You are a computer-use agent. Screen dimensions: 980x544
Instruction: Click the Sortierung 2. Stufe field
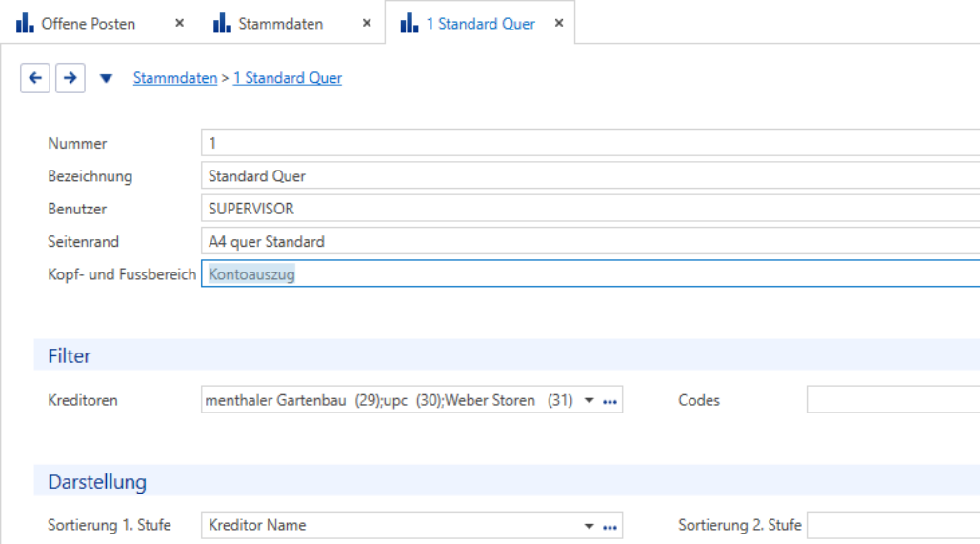click(893, 525)
